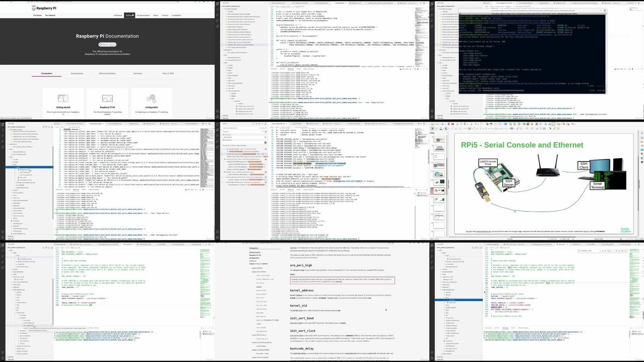Click the New document icon in Impress toolbar
Image resolution: width=644 pixels, height=362 pixels.
pyautogui.click(x=432, y=124)
